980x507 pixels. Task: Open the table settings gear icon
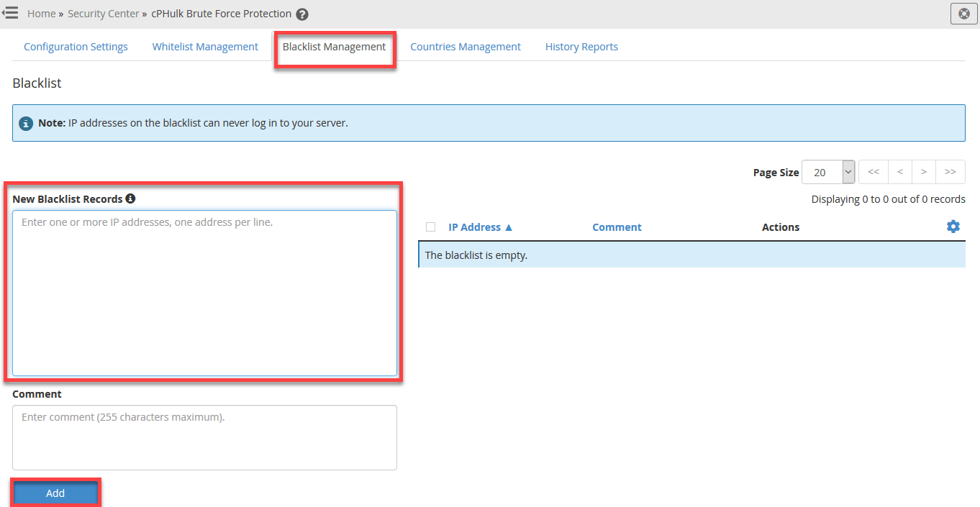click(x=953, y=227)
